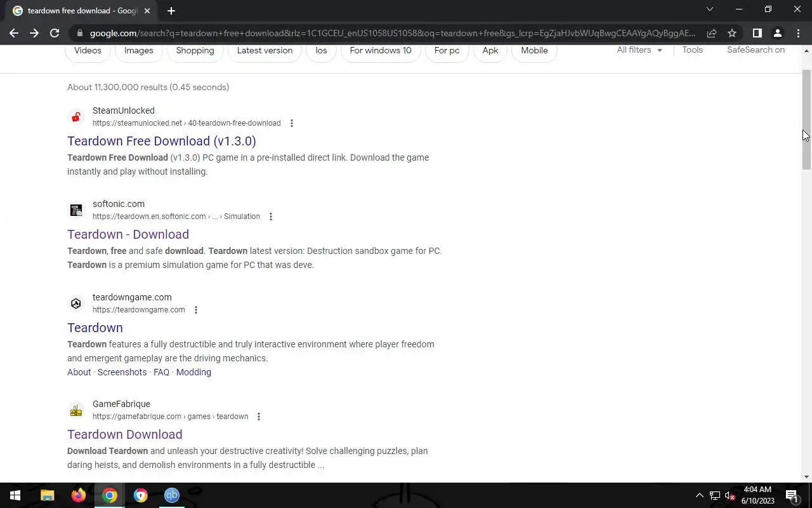The image size is (812, 508).
Task: Switch to the Shopping filter
Action: coord(195,51)
